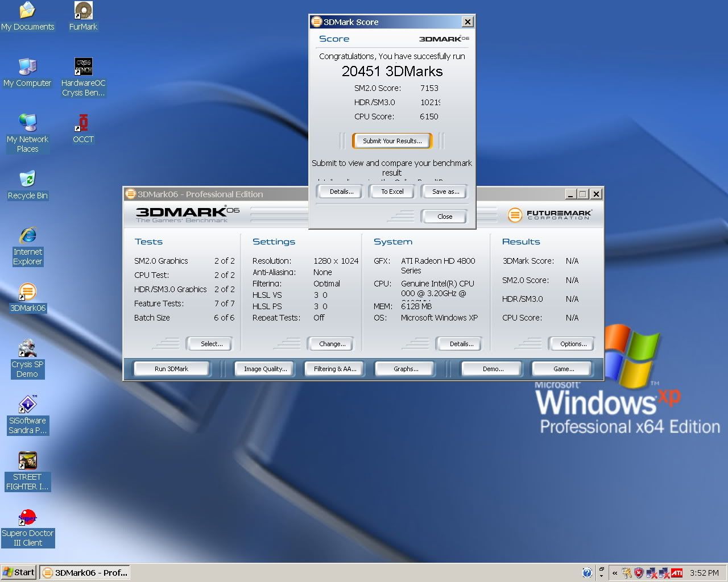Expand hidden system tray icons
Viewport: 728px width, 582px height.
click(615, 573)
